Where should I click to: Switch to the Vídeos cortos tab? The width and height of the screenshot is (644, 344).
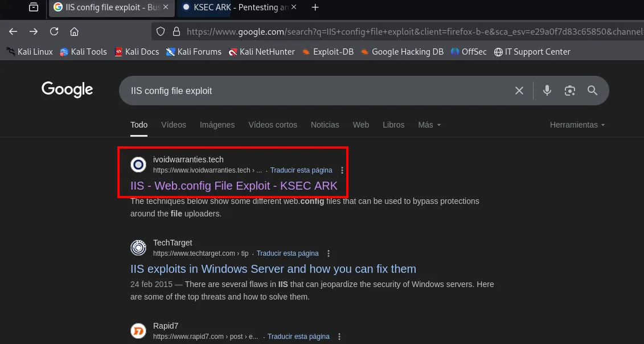(273, 125)
